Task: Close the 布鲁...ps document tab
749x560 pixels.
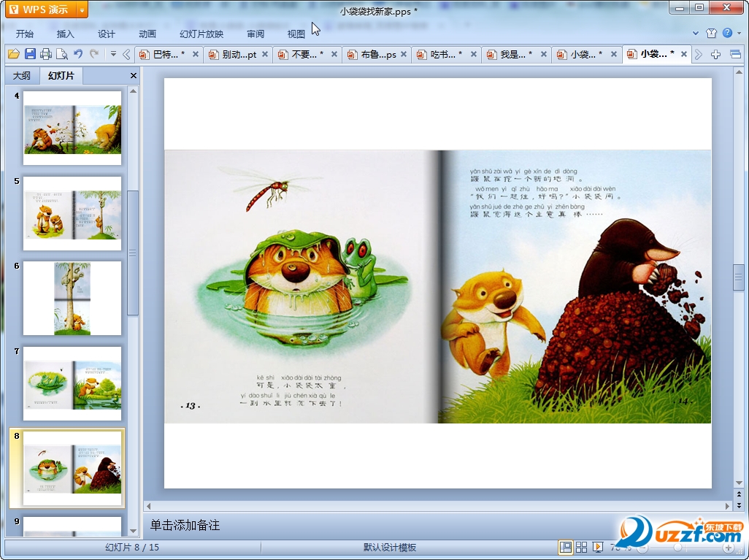Action: 404,55
